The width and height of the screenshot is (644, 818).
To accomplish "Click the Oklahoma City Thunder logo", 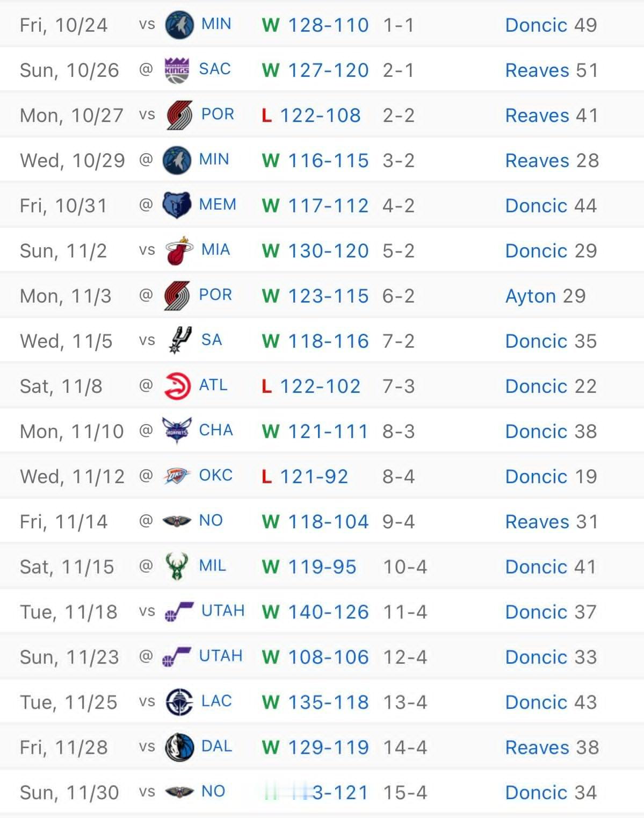I will [x=177, y=476].
